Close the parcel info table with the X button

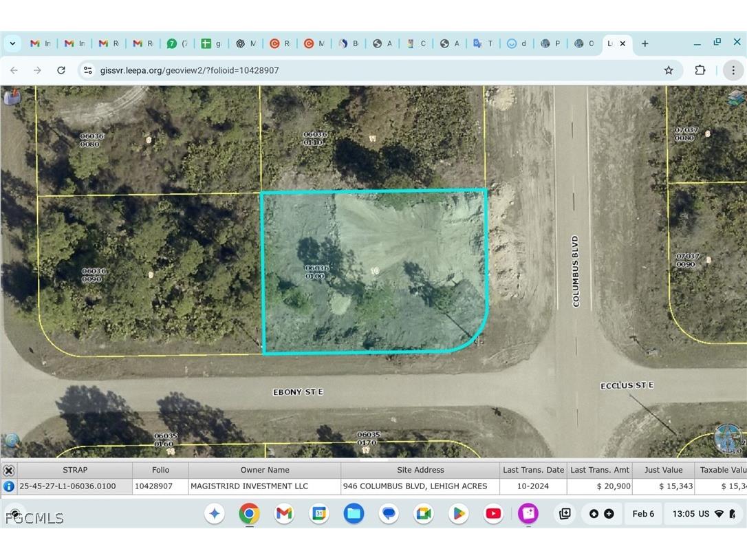(x=9, y=470)
